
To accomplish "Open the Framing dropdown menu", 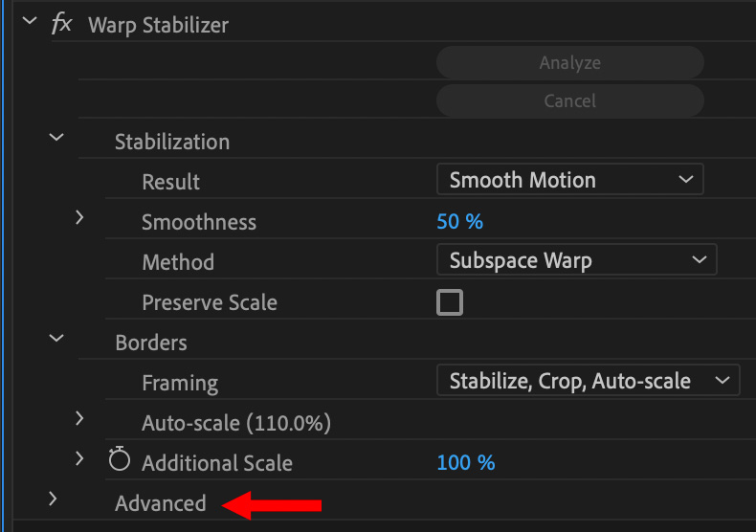I will point(588,381).
